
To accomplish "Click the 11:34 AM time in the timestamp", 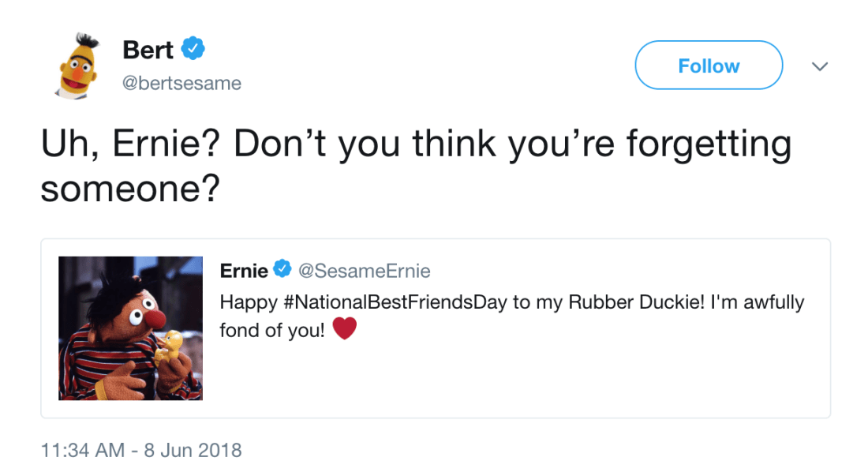I will (82, 451).
